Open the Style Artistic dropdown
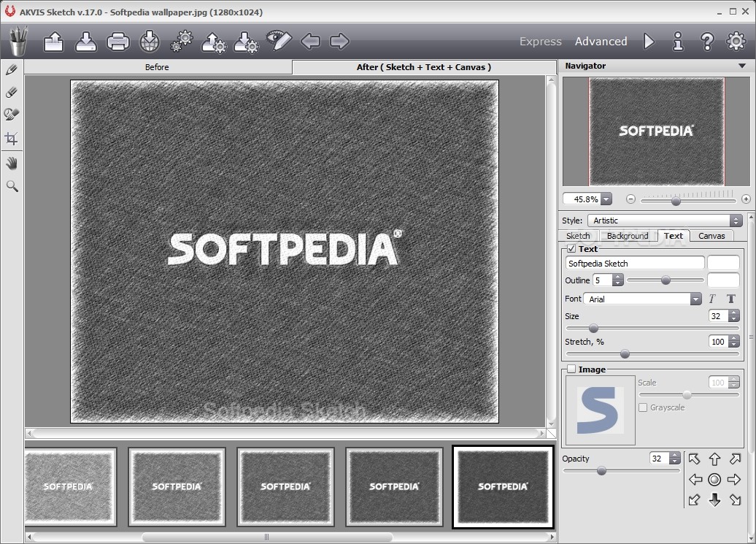 665,221
